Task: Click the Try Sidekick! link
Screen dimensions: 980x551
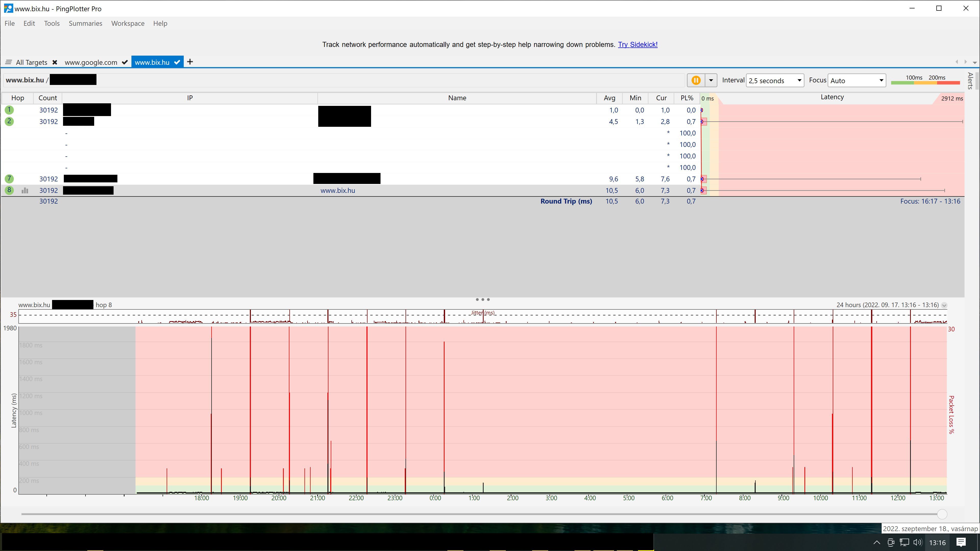Action: (x=638, y=44)
